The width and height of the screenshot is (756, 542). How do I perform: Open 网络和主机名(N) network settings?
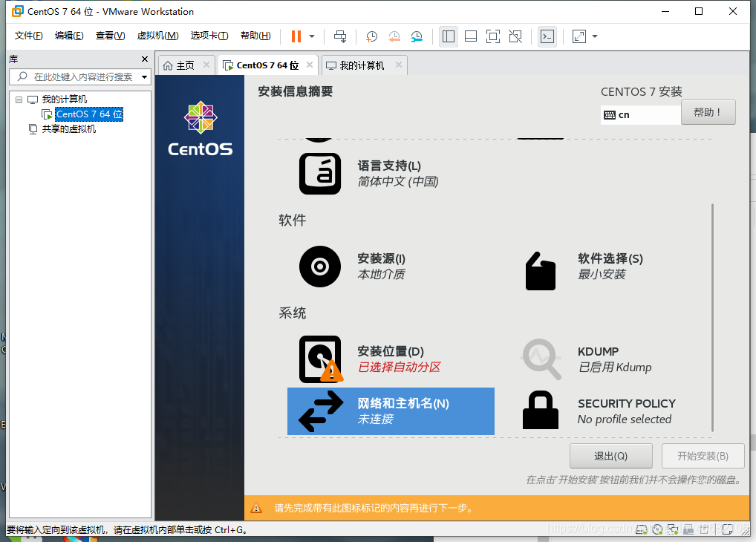[391, 411]
